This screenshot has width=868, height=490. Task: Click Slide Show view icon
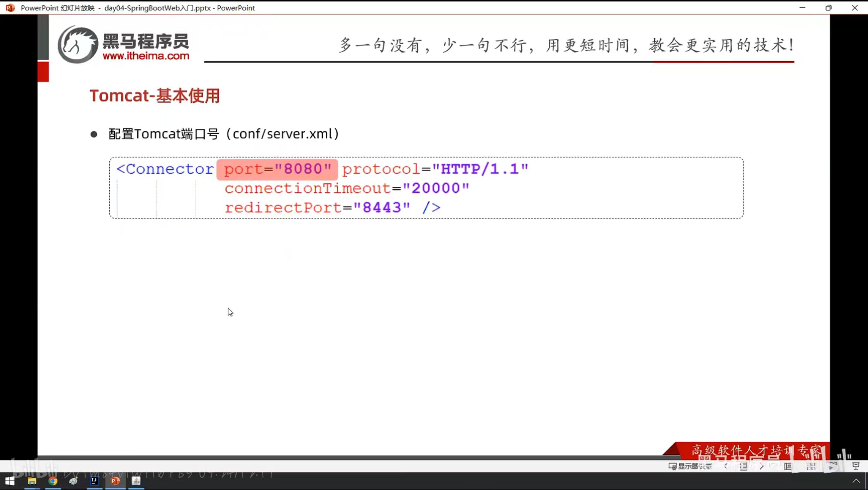pos(856,466)
